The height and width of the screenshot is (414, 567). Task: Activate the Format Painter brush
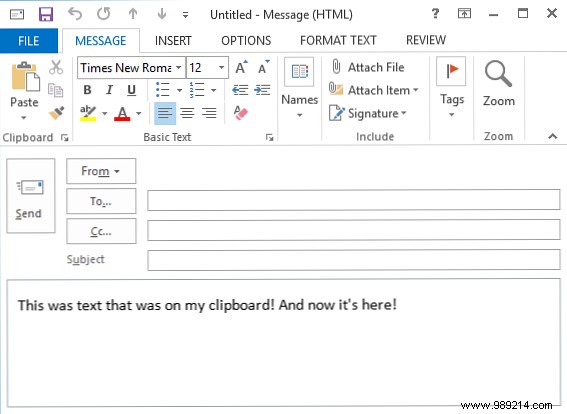tap(56, 113)
